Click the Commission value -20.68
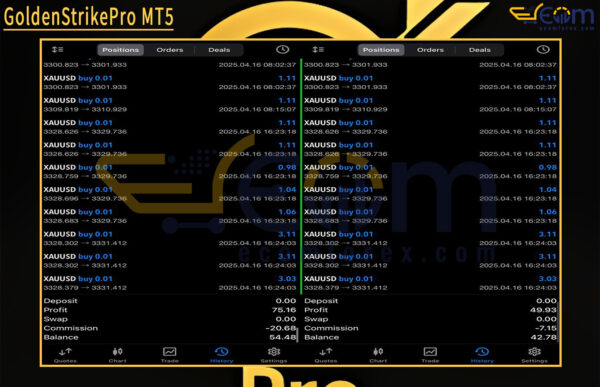The width and height of the screenshot is (600, 387). pos(281,328)
